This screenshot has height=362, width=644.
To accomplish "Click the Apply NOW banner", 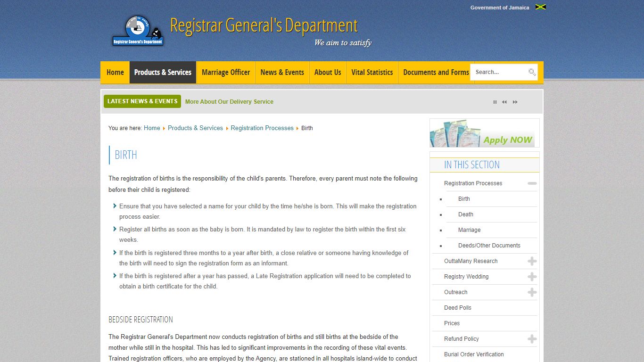I will tap(484, 133).
